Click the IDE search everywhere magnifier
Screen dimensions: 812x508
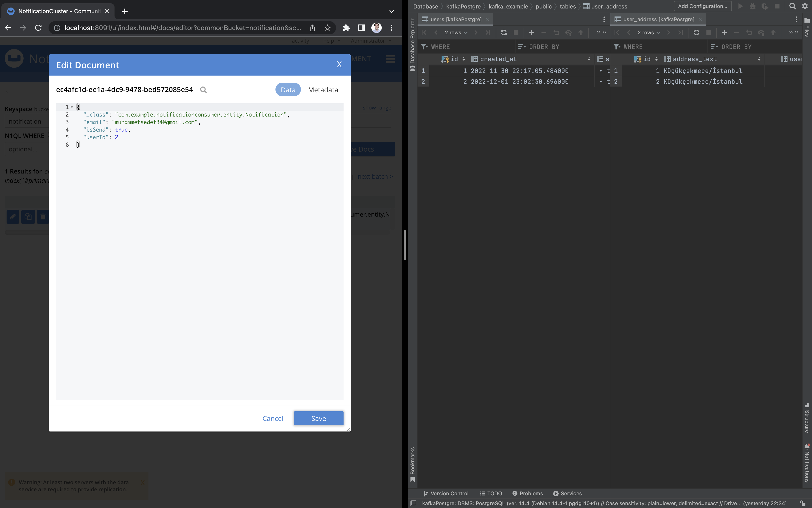792,6
